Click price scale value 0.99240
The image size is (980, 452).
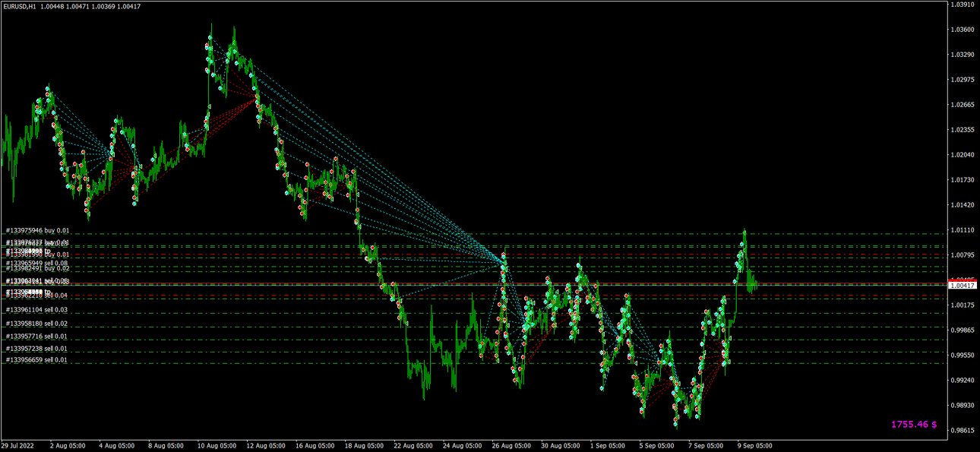pos(963,381)
